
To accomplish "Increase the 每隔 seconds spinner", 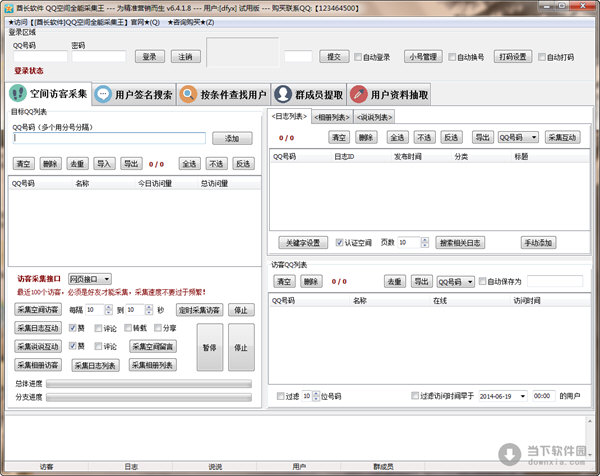I will pyautogui.click(x=109, y=307).
